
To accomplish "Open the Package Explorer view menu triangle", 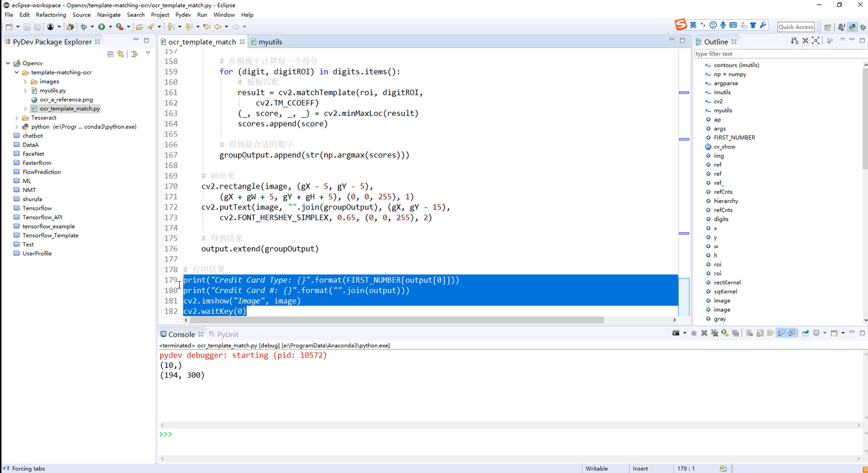I will tap(148, 53).
